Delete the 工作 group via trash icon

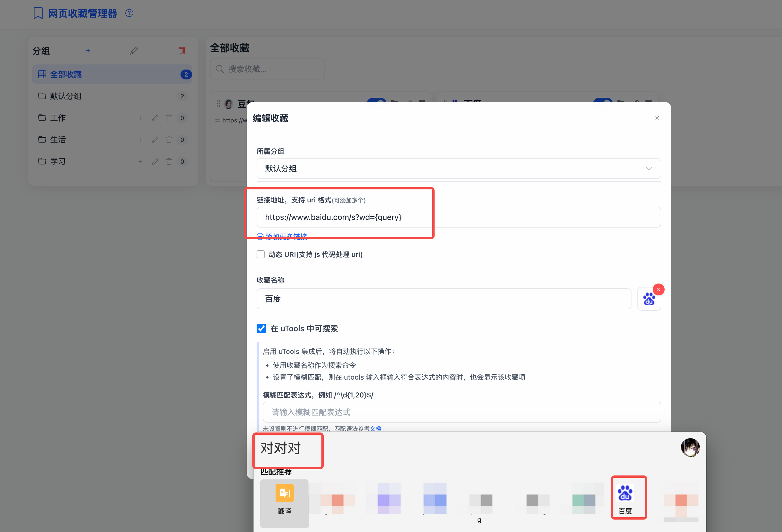[169, 118]
